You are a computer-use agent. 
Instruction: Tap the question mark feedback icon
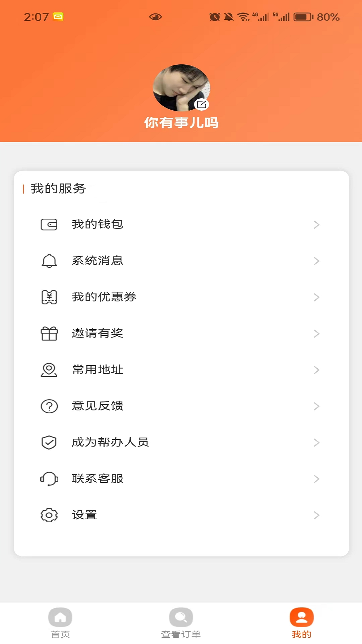coord(49,406)
